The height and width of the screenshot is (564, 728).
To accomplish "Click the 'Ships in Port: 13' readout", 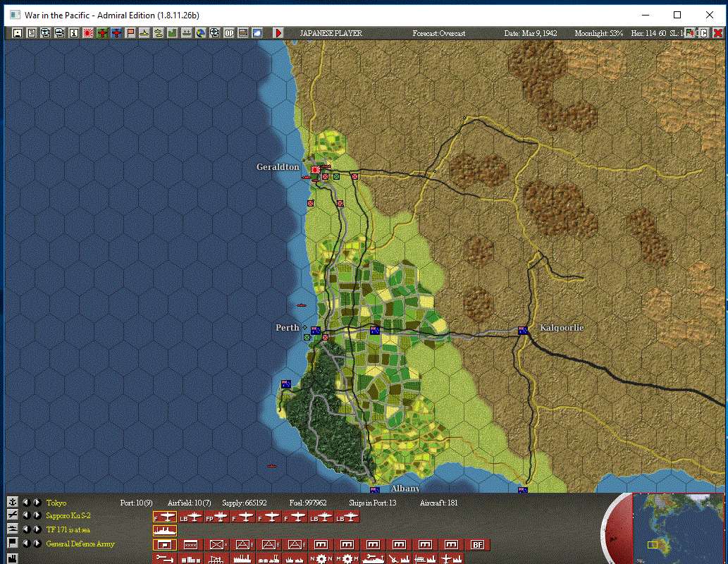I will coord(372,503).
